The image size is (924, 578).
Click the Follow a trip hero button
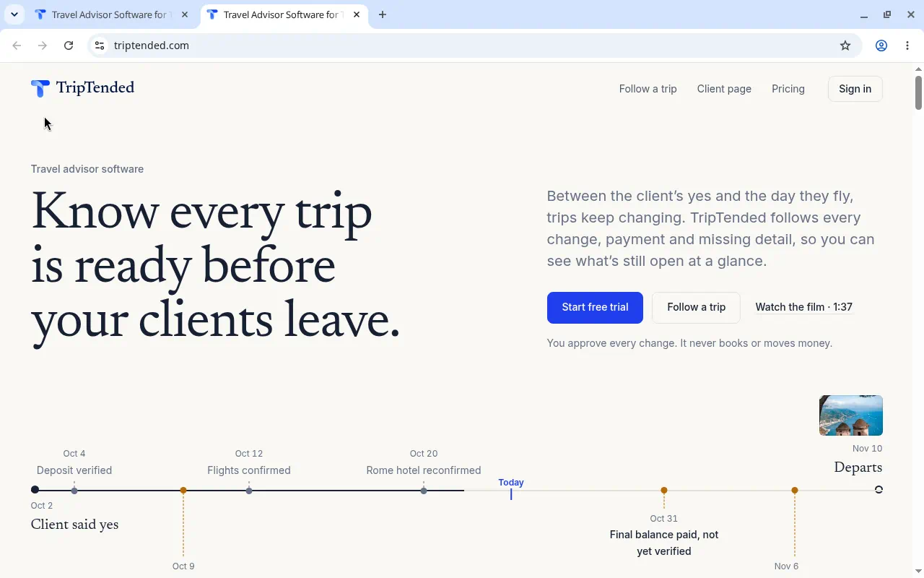pos(696,307)
